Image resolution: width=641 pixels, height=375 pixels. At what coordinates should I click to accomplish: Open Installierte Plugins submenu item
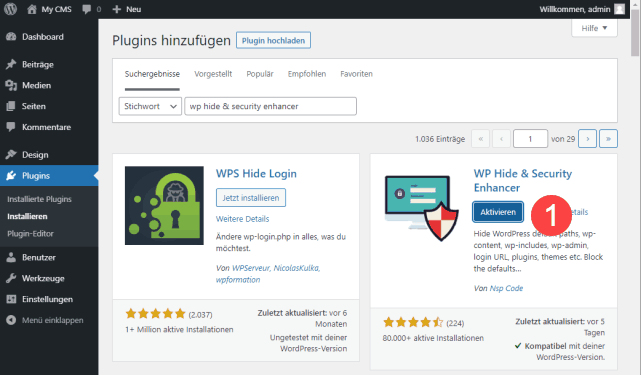(x=39, y=199)
